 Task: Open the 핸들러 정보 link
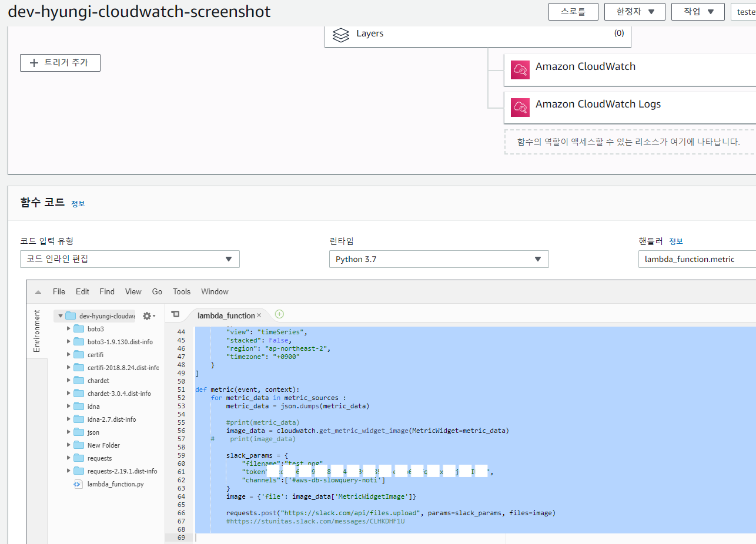(x=676, y=241)
